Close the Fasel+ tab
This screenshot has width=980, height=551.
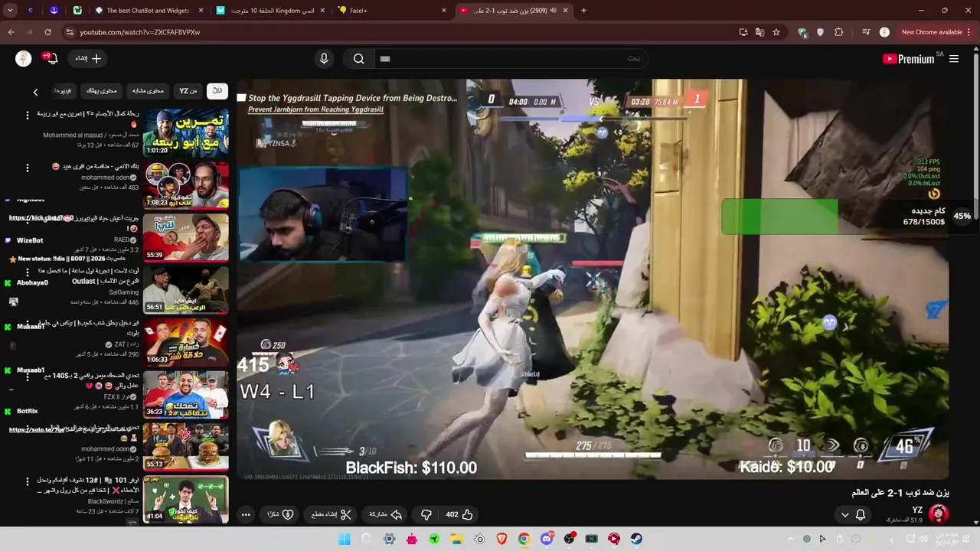pos(444,11)
